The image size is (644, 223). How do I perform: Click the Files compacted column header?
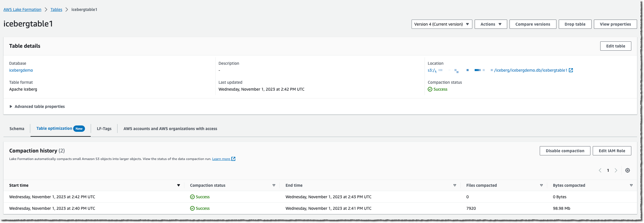482,185
